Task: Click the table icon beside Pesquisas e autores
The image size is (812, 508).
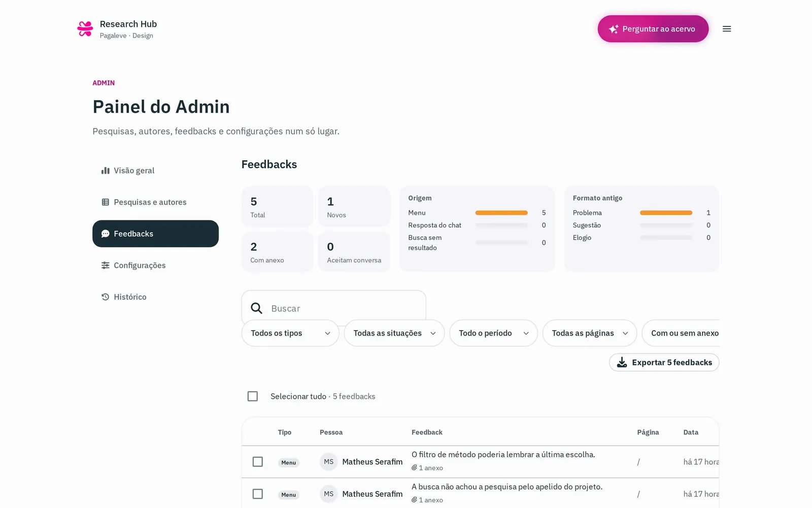Action: (x=106, y=202)
